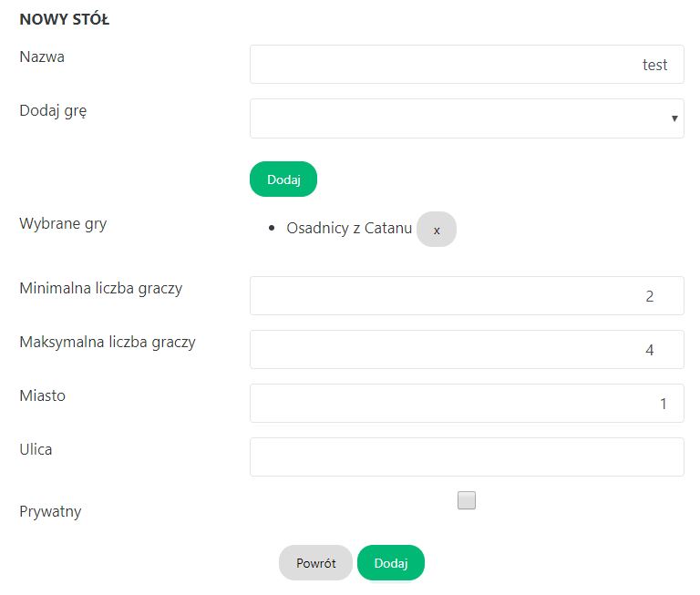This screenshot has width=700, height=595.
Task: Click the Wybrane gry label
Action: (63, 223)
